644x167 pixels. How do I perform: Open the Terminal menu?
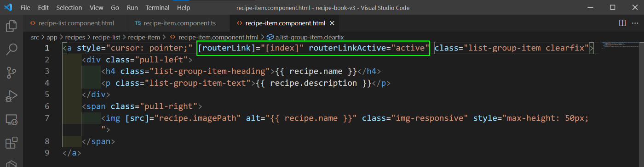coord(157,8)
